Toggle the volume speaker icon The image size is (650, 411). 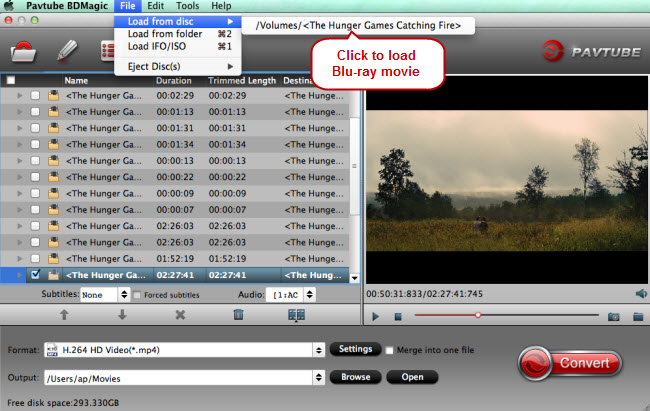click(x=640, y=293)
